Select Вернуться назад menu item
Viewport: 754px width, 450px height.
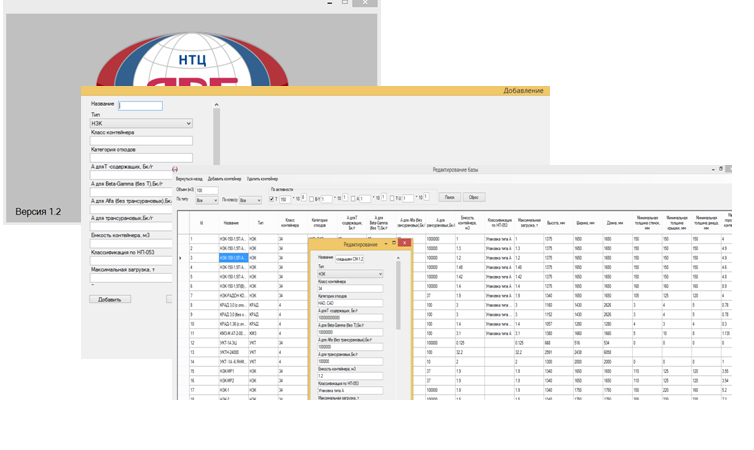189,179
